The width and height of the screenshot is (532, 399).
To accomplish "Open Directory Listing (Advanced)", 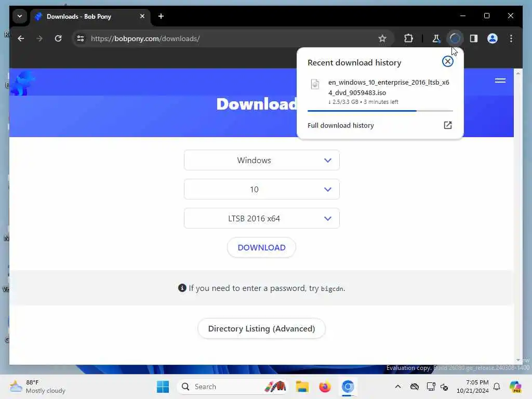I will coord(262,329).
